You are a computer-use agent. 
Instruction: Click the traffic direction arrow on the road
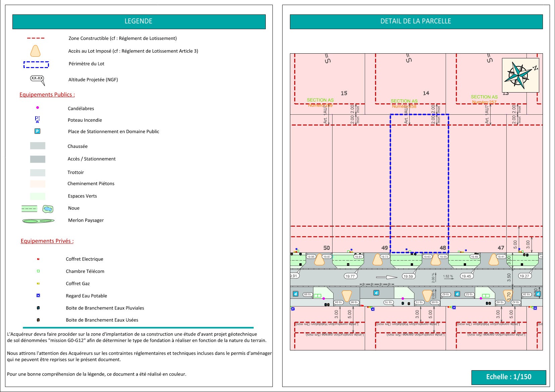(x=387, y=277)
